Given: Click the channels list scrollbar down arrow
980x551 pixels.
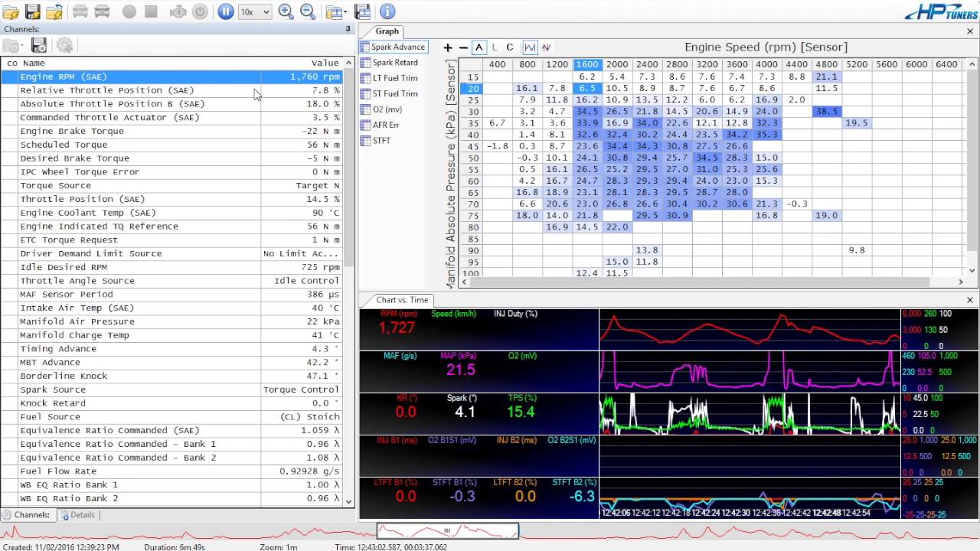Looking at the screenshot, I should click(350, 502).
